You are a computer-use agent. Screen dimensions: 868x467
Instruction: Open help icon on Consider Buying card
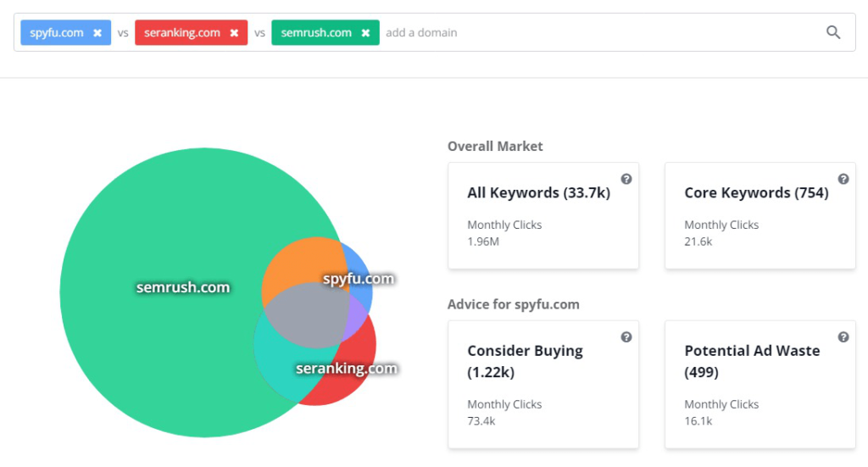coord(626,337)
